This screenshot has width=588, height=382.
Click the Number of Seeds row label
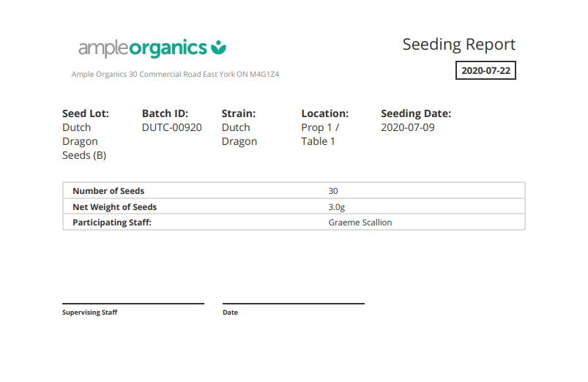point(108,191)
